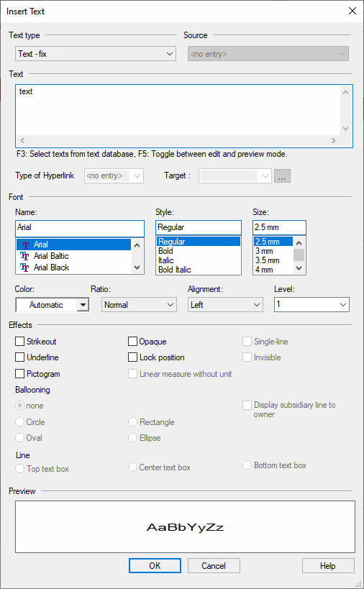Viewport: 364px width, 589px height.
Task: Open the Automatic color picker arrow
Action: click(83, 305)
